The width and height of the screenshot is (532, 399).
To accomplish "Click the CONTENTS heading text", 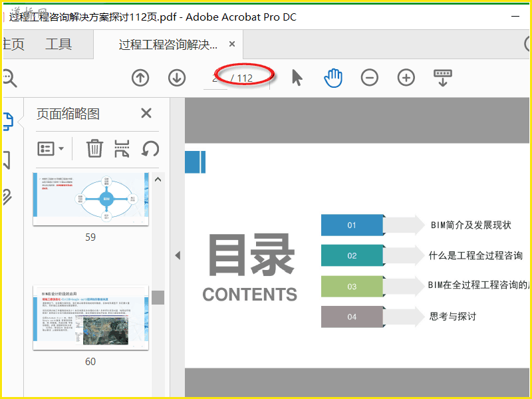I will click(250, 295).
